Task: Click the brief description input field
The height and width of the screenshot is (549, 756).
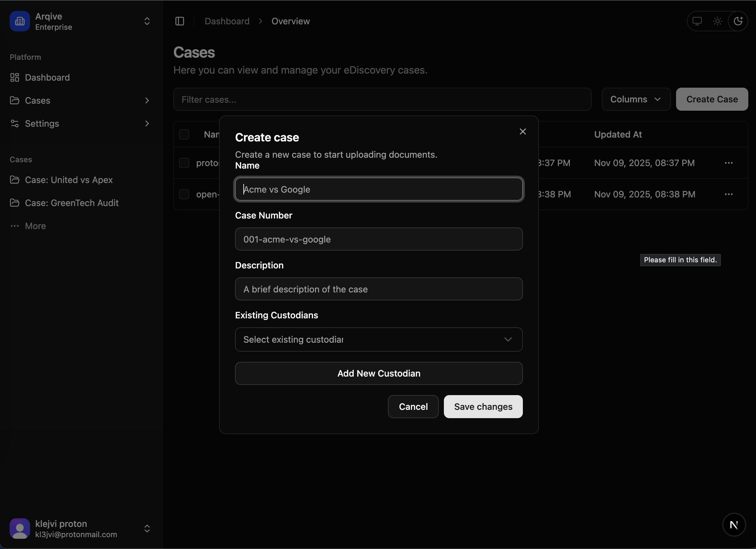Action: tap(379, 289)
